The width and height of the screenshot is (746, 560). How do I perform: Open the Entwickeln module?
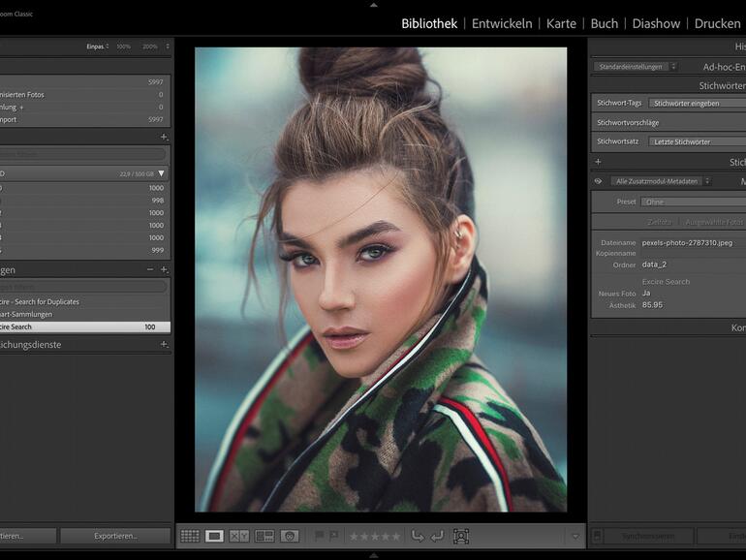click(501, 23)
